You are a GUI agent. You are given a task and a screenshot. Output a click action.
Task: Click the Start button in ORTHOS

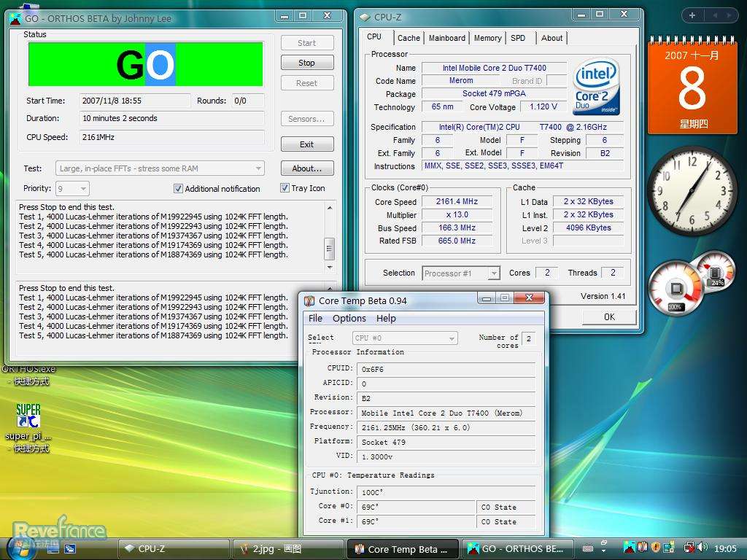[307, 43]
